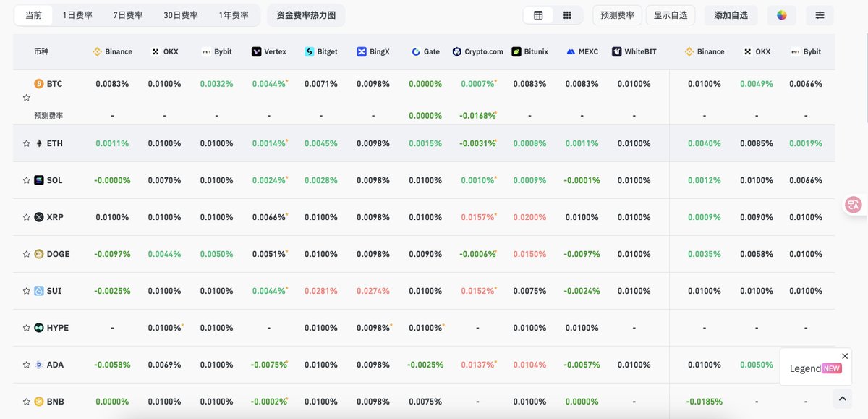The height and width of the screenshot is (419, 868).
Task: Toggle ADA favorite star
Action: (27, 365)
